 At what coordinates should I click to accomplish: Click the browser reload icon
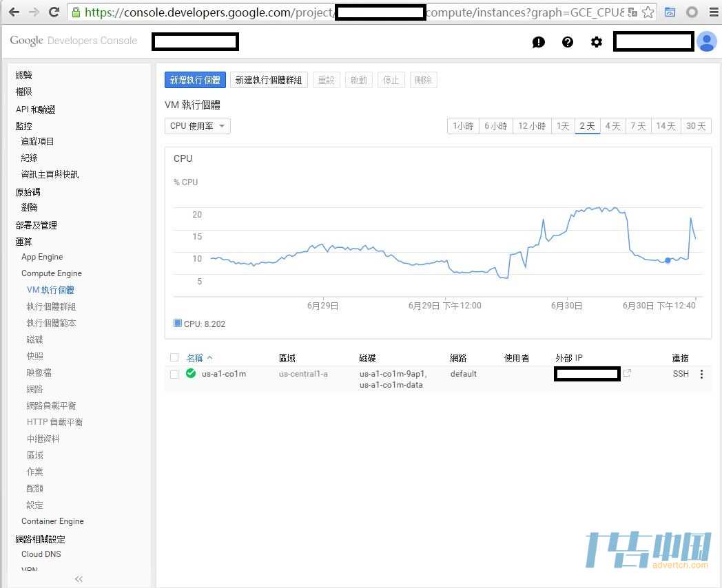(54, 12)
